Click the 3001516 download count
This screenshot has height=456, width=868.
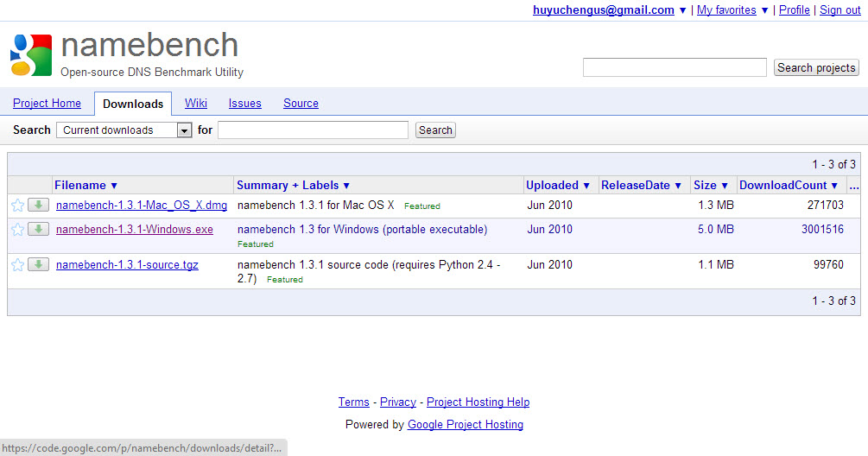(822, 230)
